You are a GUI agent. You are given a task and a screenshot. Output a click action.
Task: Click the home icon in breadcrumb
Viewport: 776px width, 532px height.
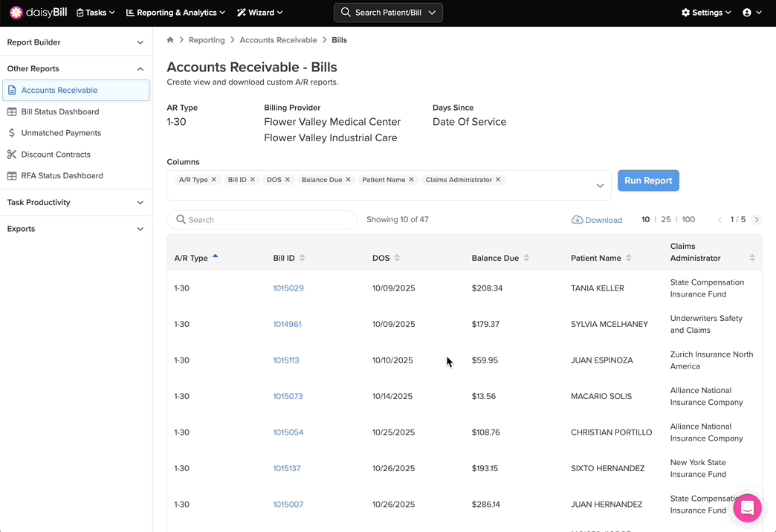170,40
